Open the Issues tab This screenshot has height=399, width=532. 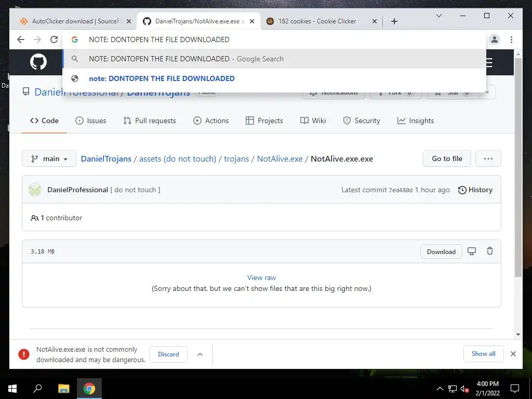[x=91, y=121]
